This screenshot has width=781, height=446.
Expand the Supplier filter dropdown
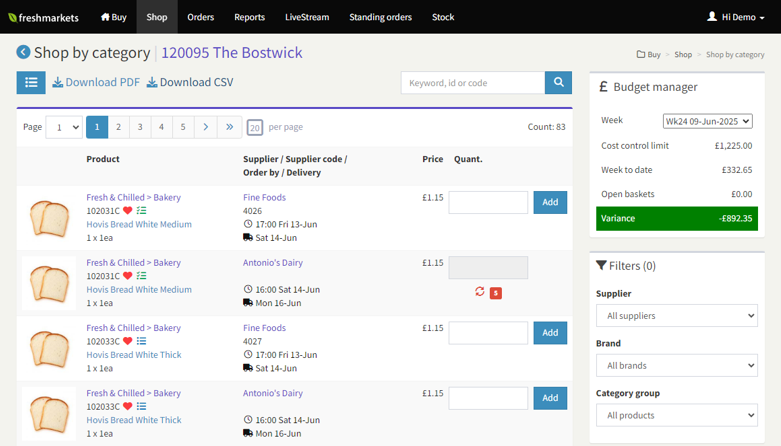[x=677, y=316]
